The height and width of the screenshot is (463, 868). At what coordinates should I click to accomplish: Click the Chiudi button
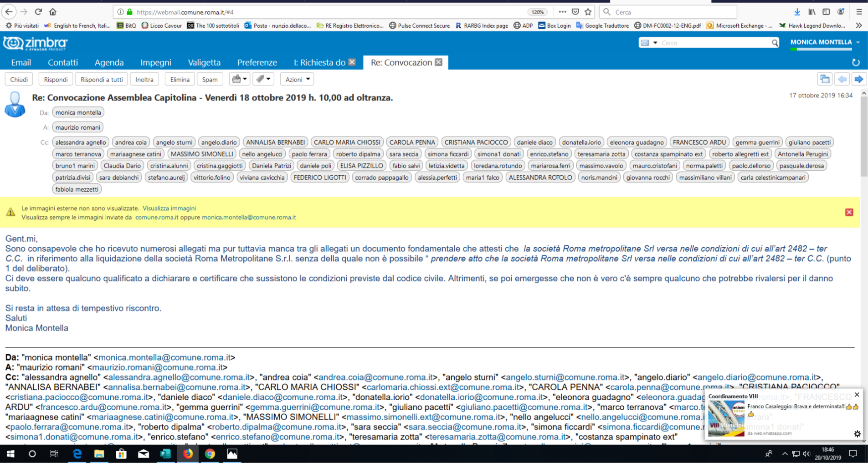pyautogui.click(x=19, y=79)
